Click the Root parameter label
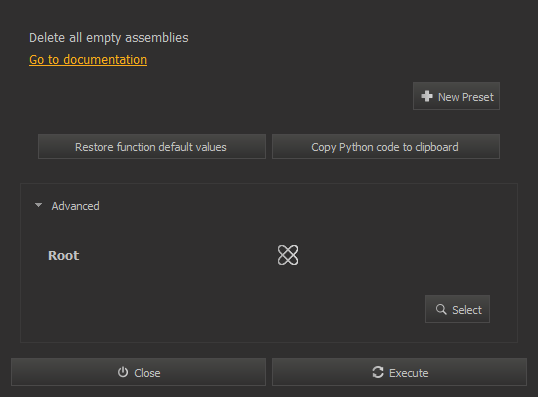The height and width of the screenshot is (397, 538). (x=63, y=255)
